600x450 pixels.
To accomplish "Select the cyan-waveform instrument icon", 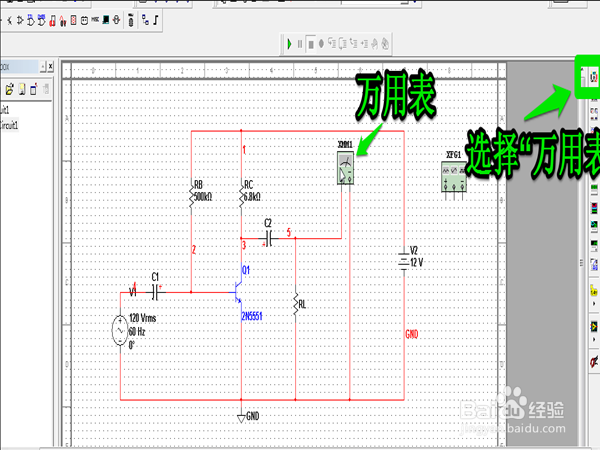I will pos(594,226).
